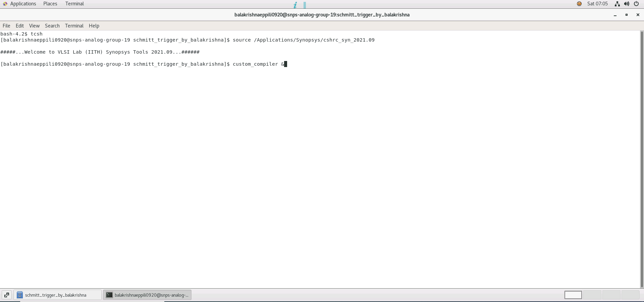Open the View menu
The height and width of the screenshot is (302, 644).
34,26
